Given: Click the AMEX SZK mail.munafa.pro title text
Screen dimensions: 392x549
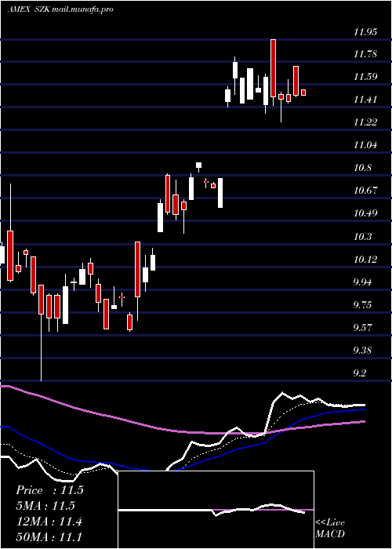Looking at the screenshot, I should (60, 9).
